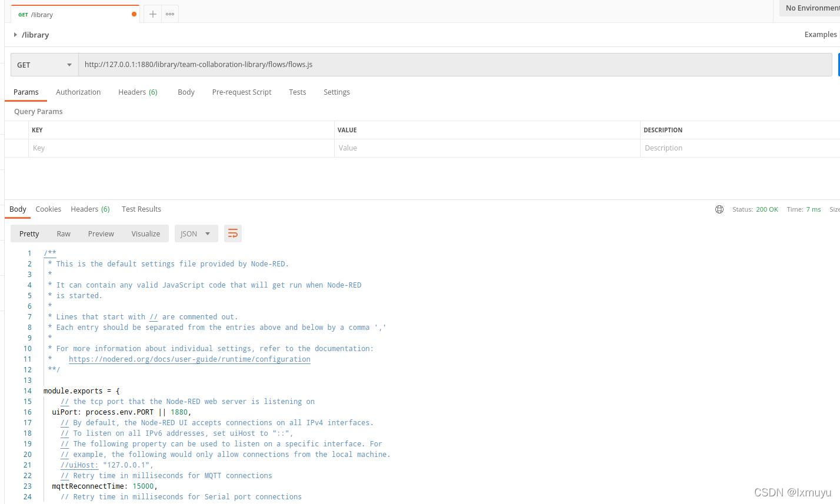Click the unsaved orange dot on the tab
The width and height of the screenshot is (840, 504).
(134, 14)
